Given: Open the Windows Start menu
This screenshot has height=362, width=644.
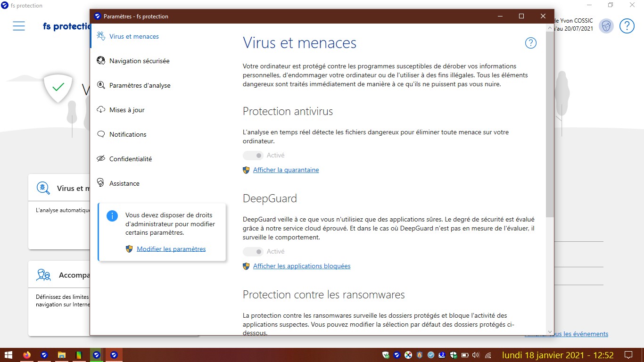Looking at the screenshot, I should [x=8, y=355].
